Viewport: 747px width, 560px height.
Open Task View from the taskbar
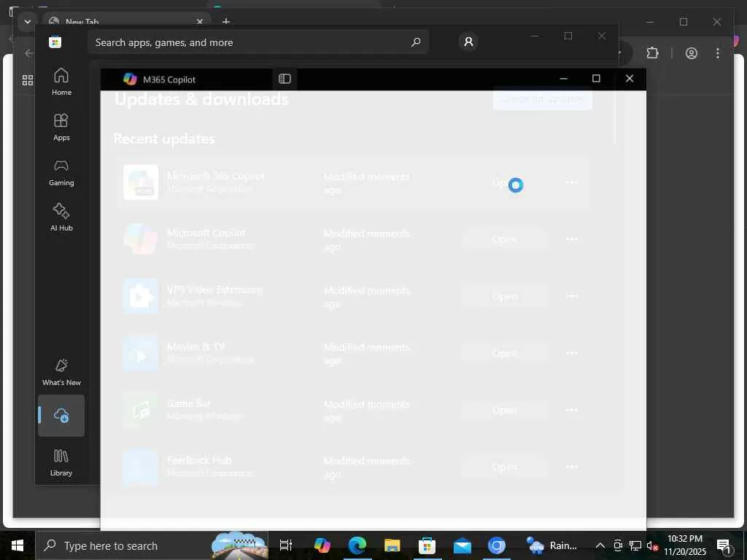(285, 545)
